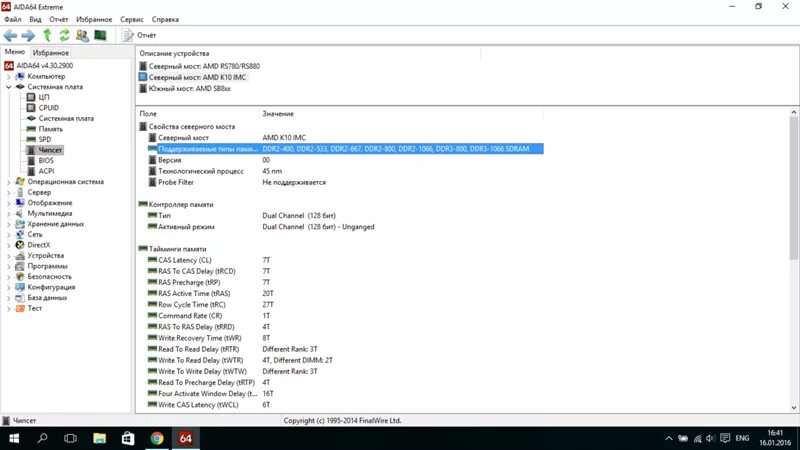Screen dimensions: 800x450
Task: Click the scroll down arrow of details list
Action: 794,408
